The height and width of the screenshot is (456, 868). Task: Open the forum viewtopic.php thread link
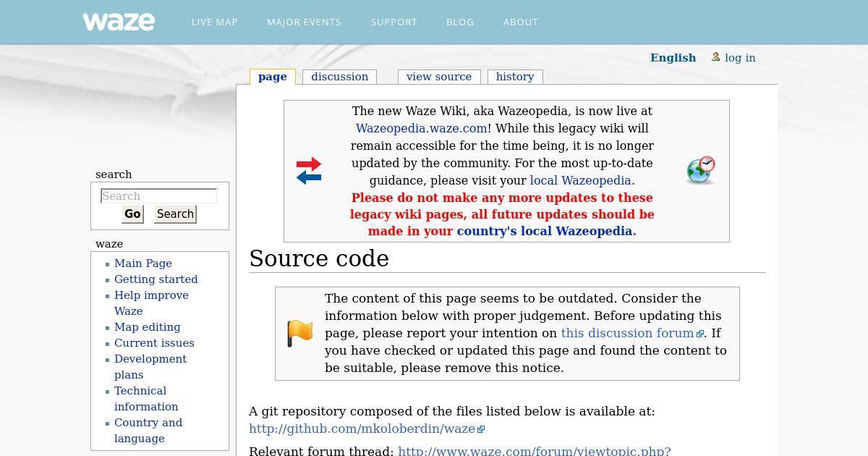[x=535, y=451]
